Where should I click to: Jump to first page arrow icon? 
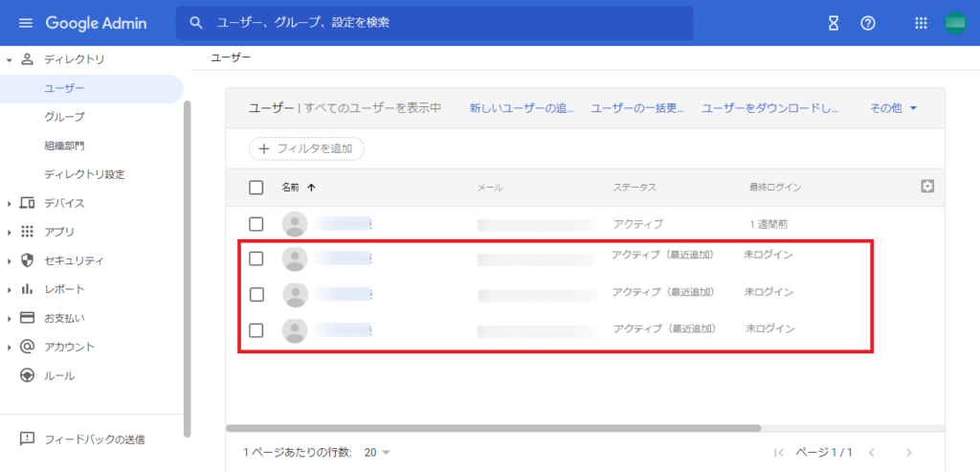click(779, 452)
